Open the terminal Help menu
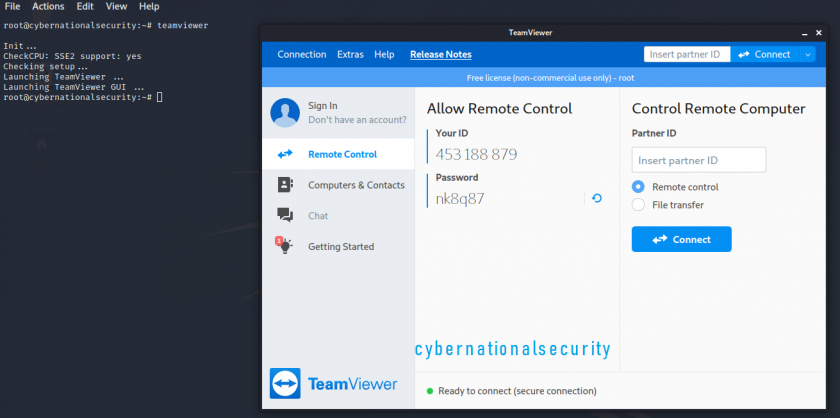Screen dimensions: 840x418 point(149,6)
